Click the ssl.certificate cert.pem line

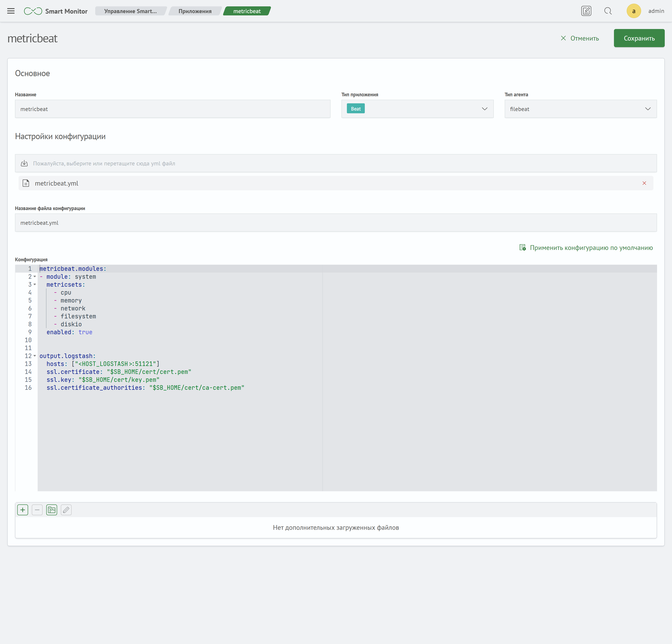point(119,372)
